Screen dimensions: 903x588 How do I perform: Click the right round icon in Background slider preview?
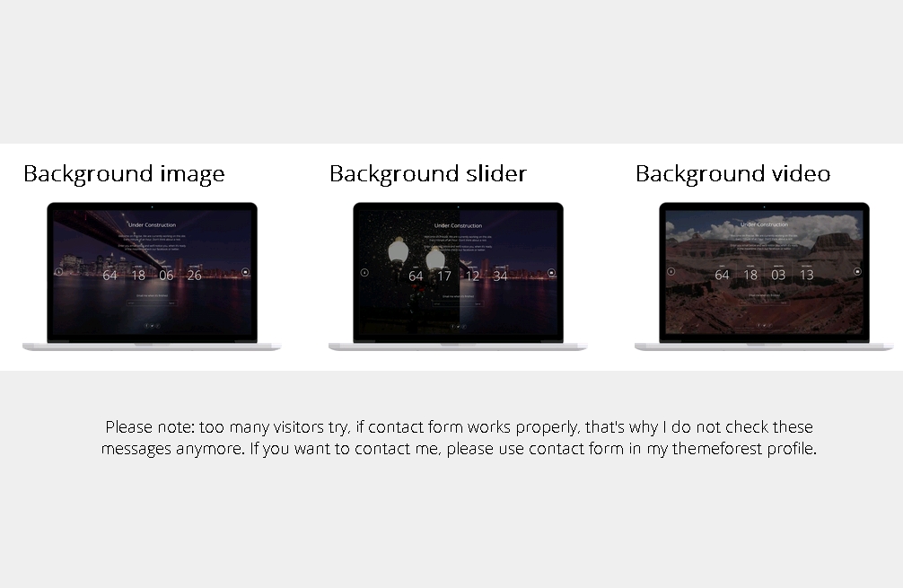pos(551,271)
